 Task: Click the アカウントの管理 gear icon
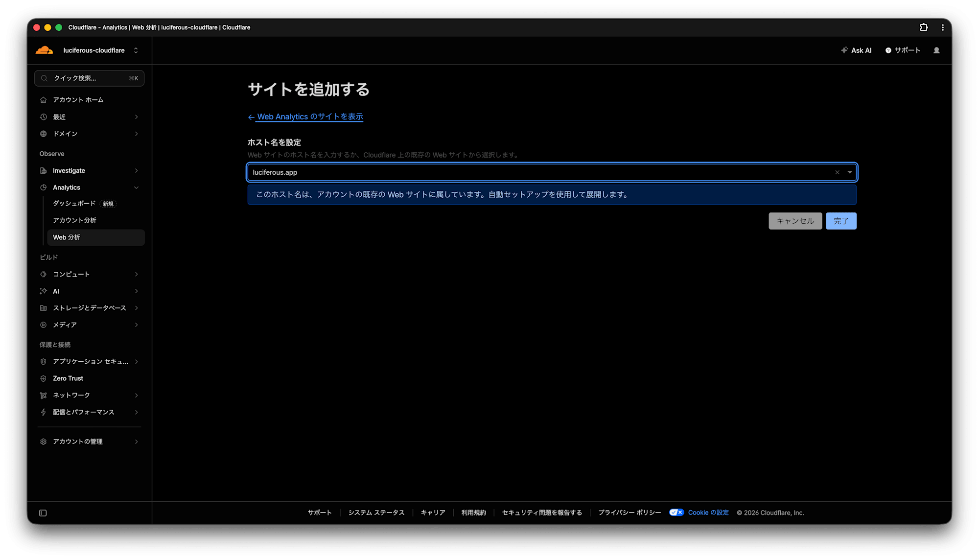coord(44,442)
